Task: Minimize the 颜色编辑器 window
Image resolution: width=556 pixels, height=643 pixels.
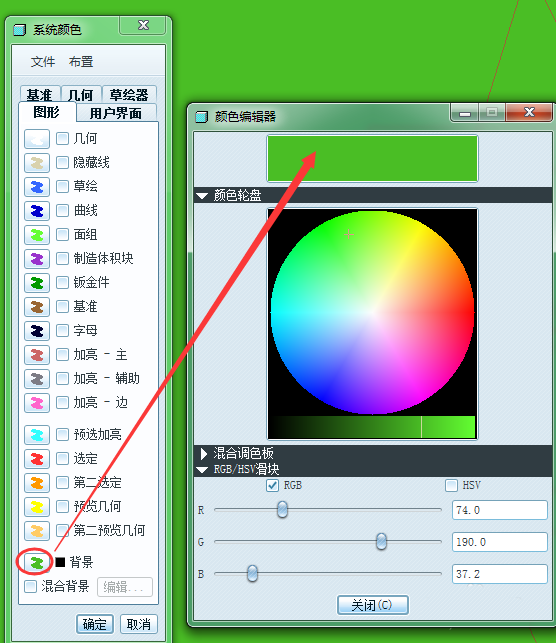Action: pyautogui.click(x=465, y=113)
